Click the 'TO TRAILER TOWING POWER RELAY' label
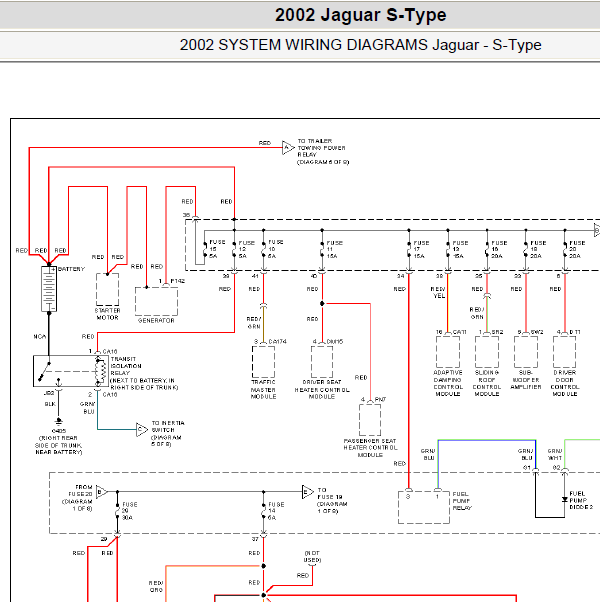The image size is (600, 602). pos(322,152)
